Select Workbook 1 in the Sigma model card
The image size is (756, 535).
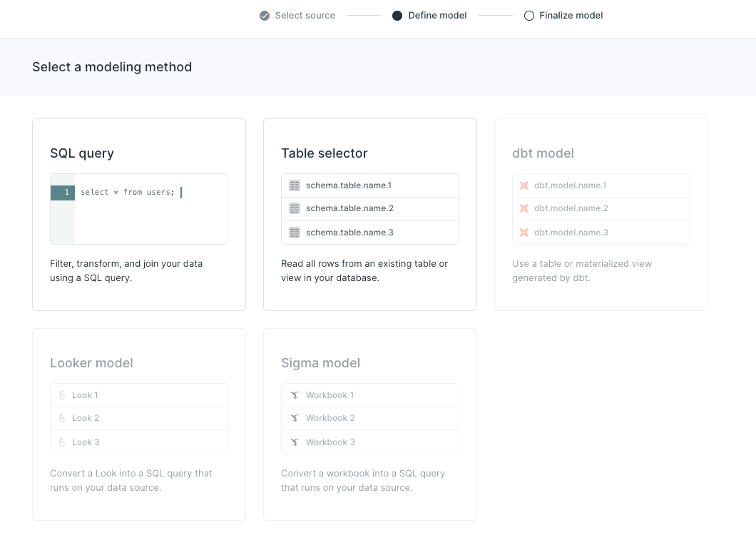(369, 394)
